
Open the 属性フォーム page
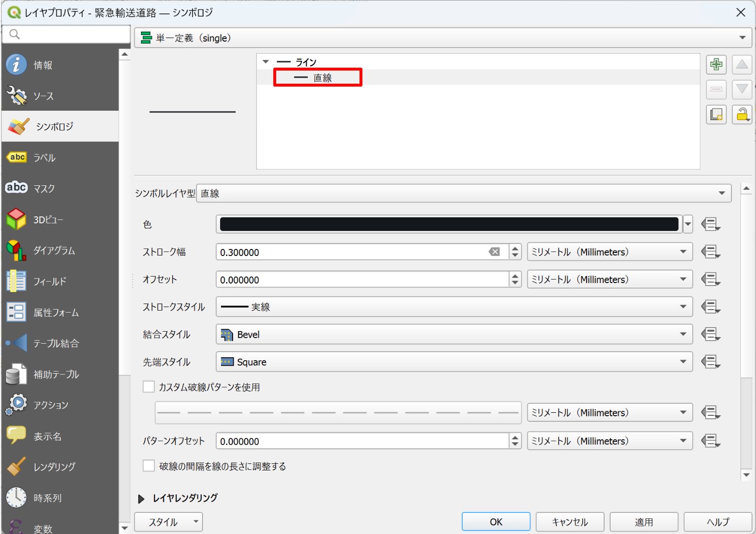coord(60,313)
